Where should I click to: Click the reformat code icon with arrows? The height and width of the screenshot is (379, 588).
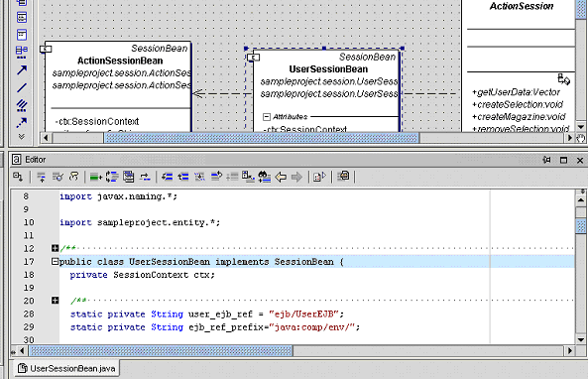pyautogui.click(x=112, y=177)
